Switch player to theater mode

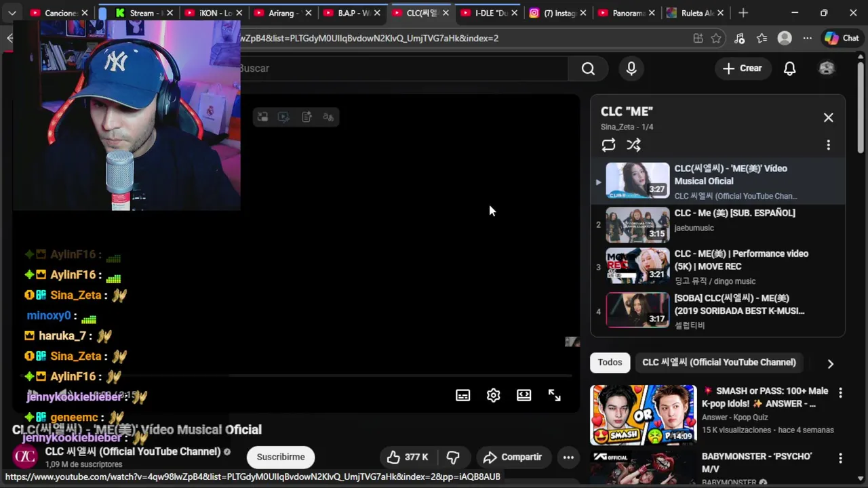(524, 395)
